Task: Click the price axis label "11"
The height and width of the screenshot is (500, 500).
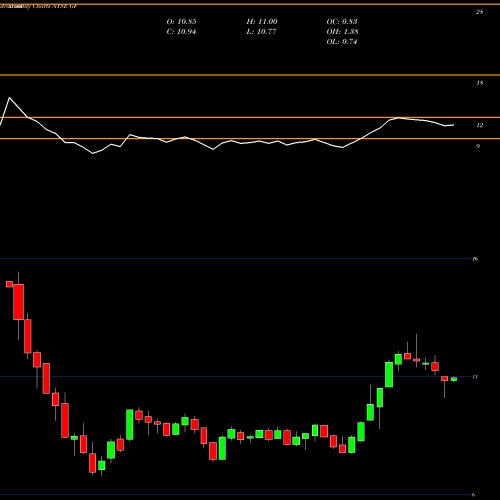Action: click(475, 377)
